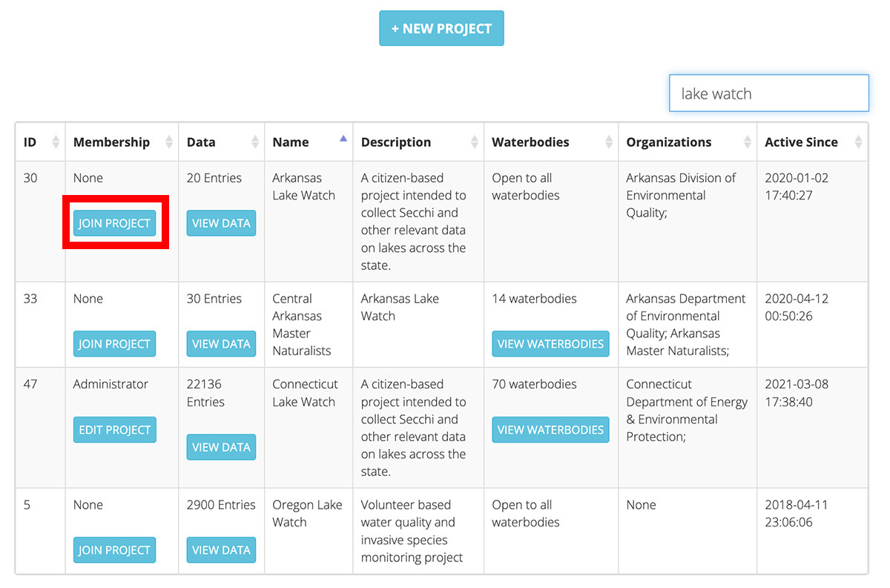The height and width of the screenshot is (588, 890).
Task: View data for Arkansas Lake Watch
Action: pyautogui.click(x=221, y=223)
